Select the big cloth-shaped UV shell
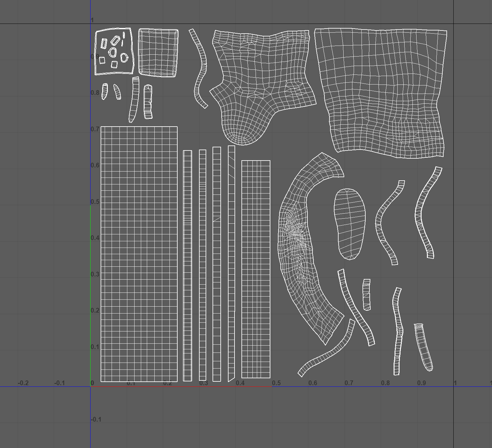This screenshot has width=492, height=448. pos(381,93)
